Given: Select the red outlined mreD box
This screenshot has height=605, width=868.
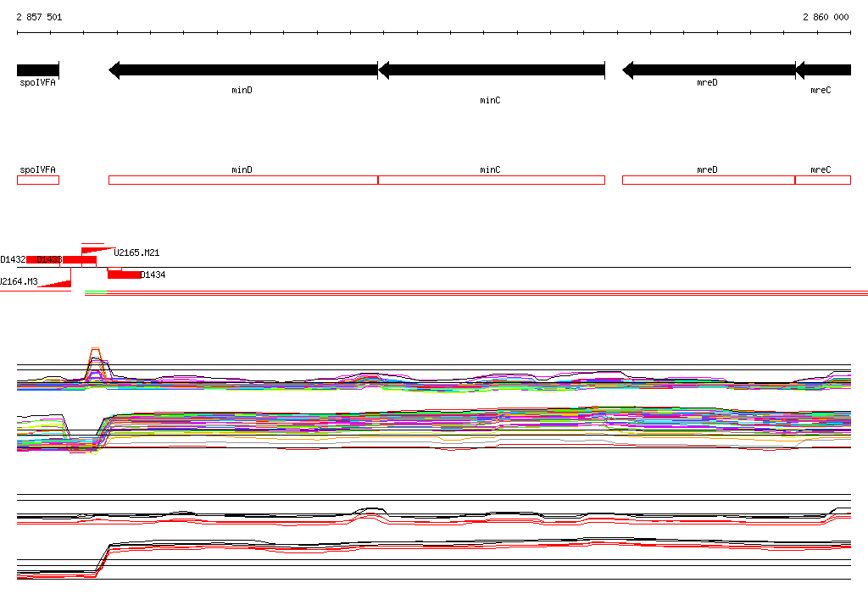Looking at the screenshot, I should point(709,180).
